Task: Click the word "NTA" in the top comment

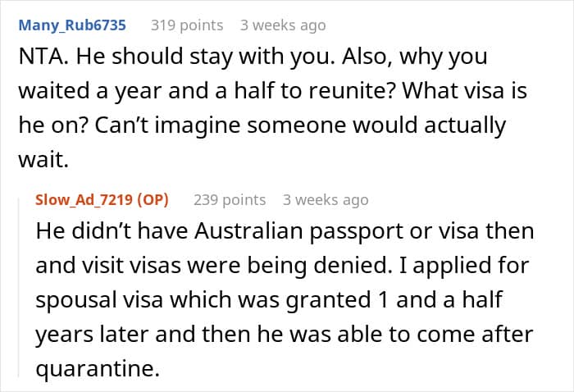Action: pyautogui.click(x=39, y=57)
